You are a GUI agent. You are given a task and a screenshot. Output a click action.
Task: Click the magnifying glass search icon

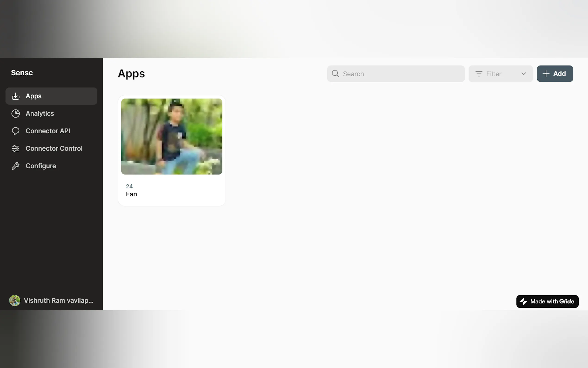tap(335, 73)
